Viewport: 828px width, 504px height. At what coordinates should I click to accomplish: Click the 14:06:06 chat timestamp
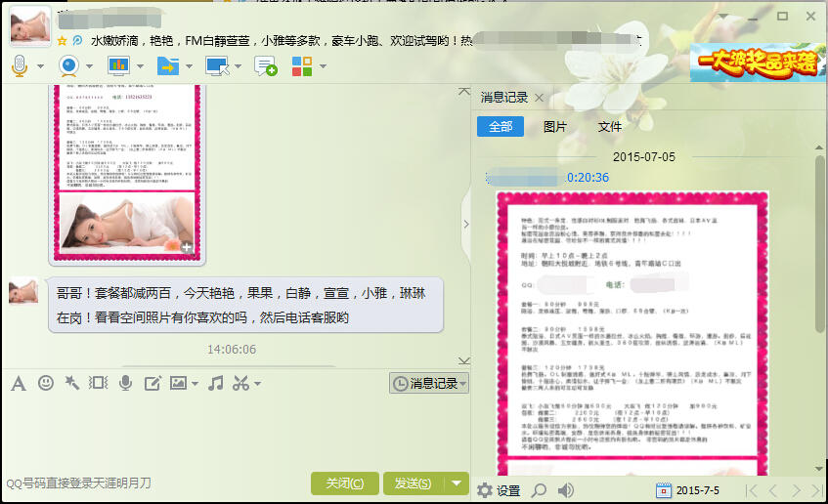point(232,350)
